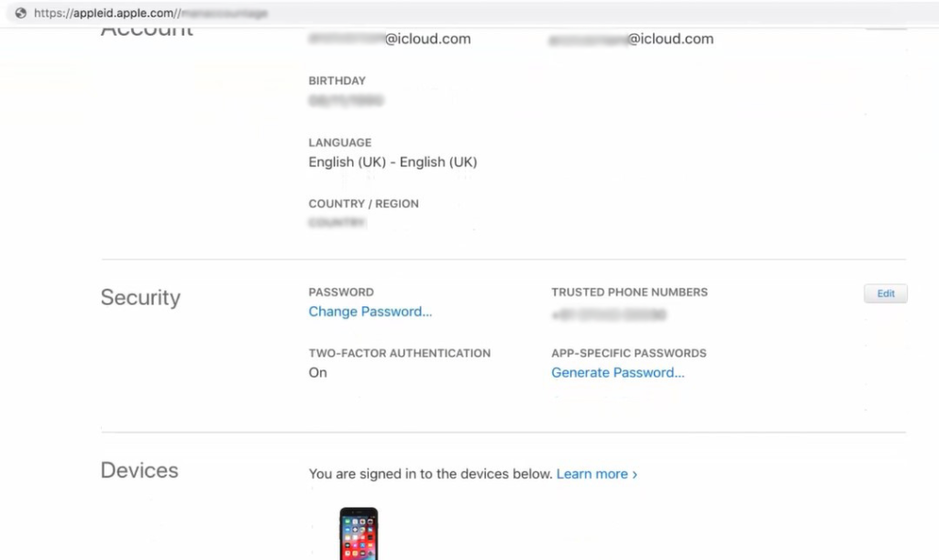Click the second @icloud.com email address
Viewport: 939px width, 560px height.
(x=631, y=38)
